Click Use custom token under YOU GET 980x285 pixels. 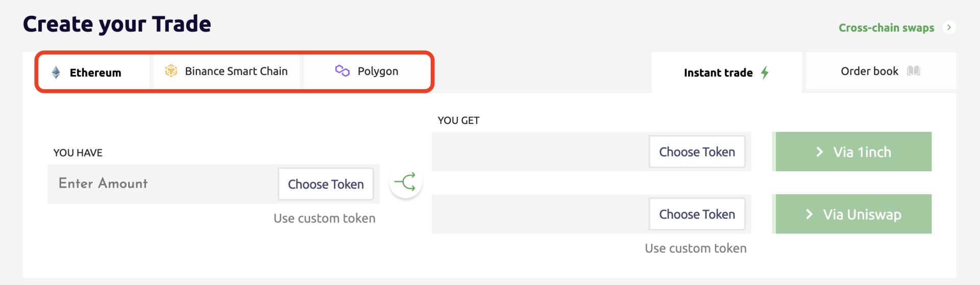point(695,248)
